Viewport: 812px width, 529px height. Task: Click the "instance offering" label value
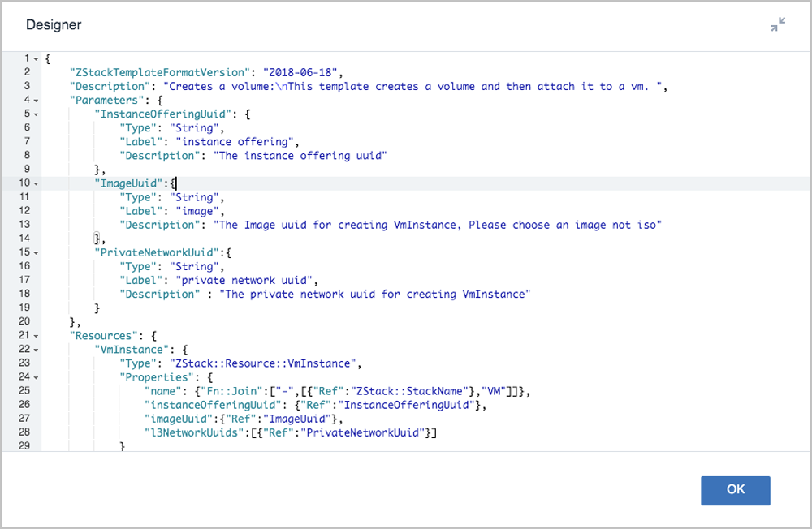pos(235,142)
